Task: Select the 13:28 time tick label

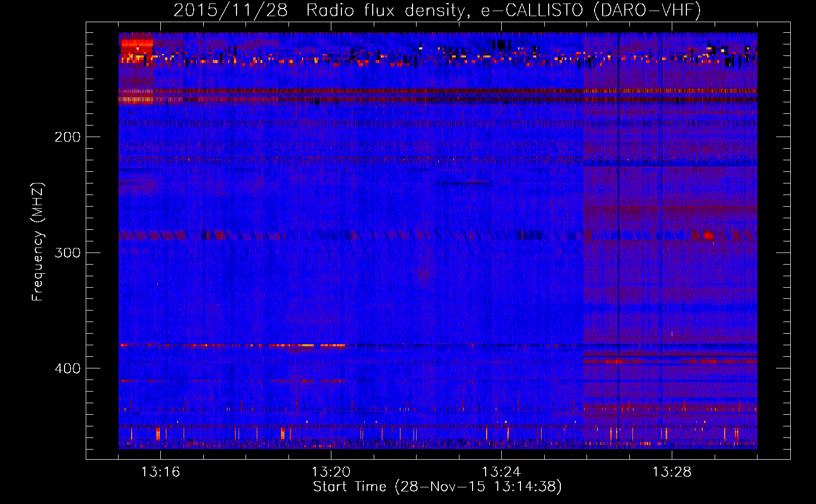Action: (672, 472)
